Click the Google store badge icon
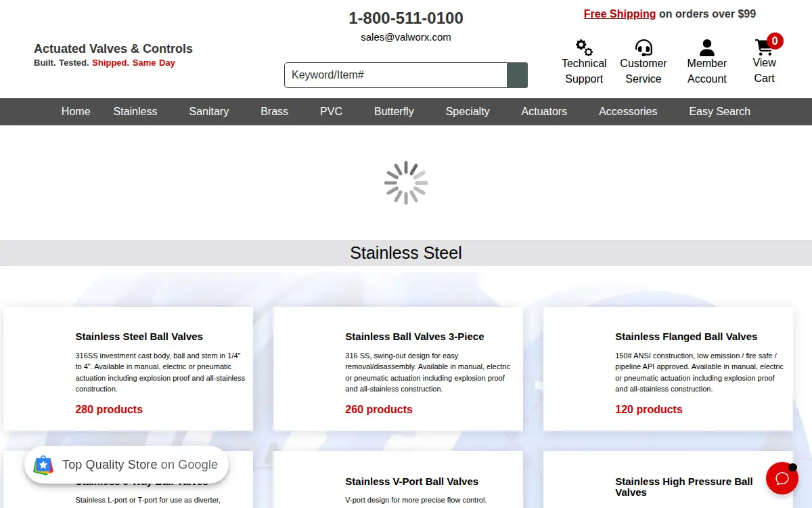 point(43,465)
